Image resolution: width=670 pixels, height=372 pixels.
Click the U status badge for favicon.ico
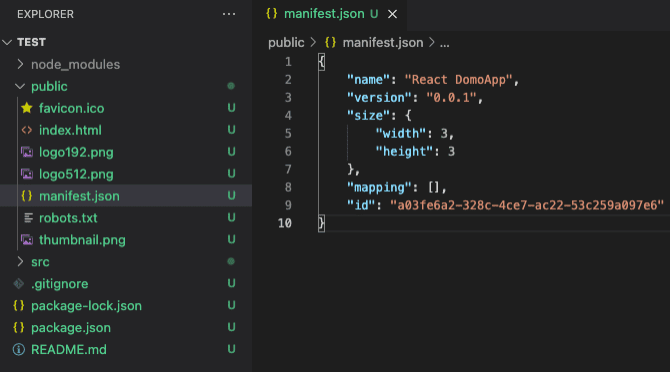tap(231, 108)
